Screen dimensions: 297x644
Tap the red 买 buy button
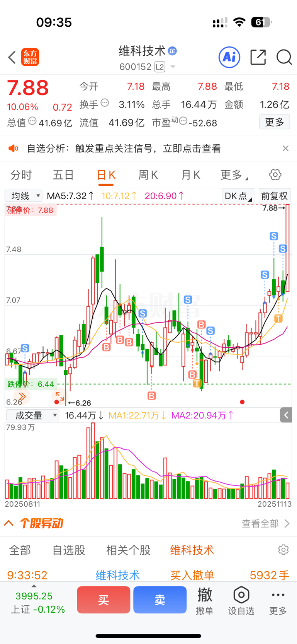pos(104,600)
